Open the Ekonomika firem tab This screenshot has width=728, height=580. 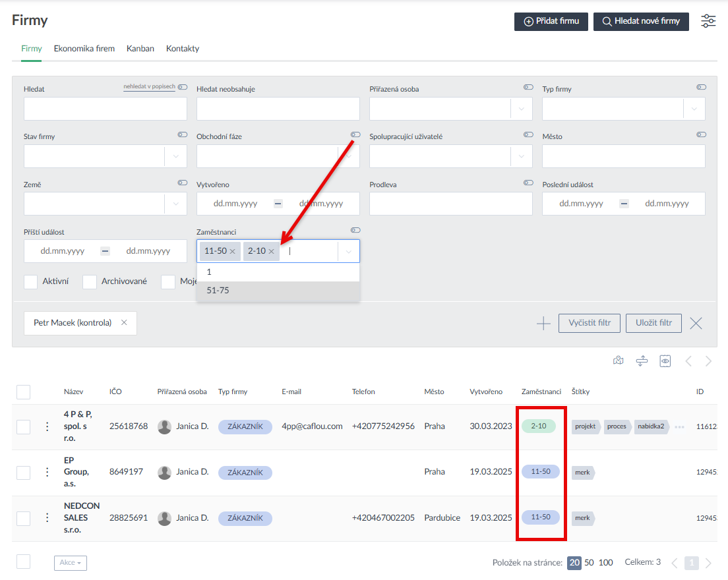coord(84,49)
